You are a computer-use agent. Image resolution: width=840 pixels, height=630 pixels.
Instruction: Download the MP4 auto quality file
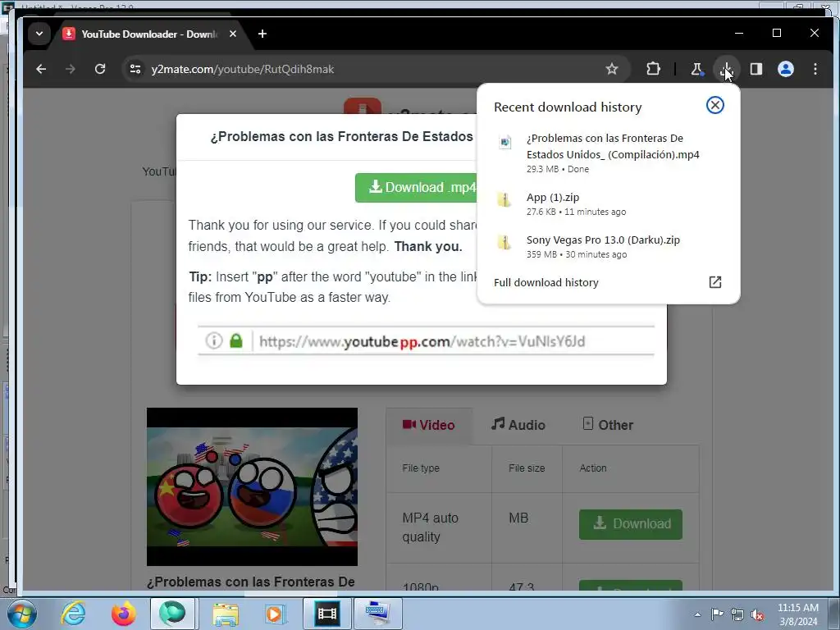tap(631, 524)
